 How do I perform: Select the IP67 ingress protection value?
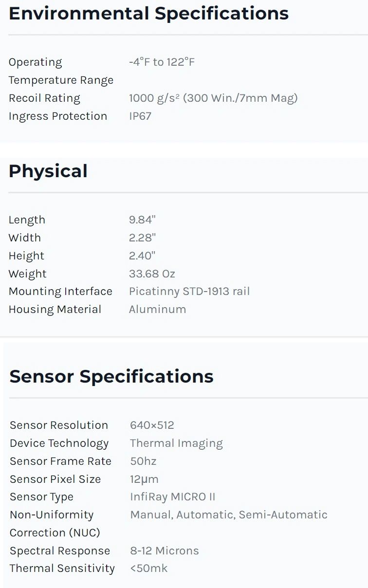click(x=140, y=116)
